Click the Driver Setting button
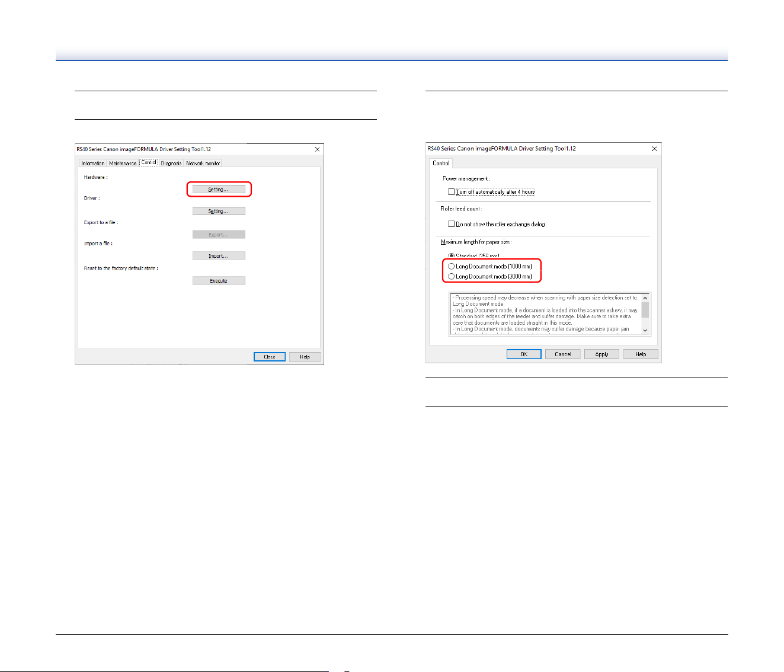Screen dimensions: 784x672 219,211
